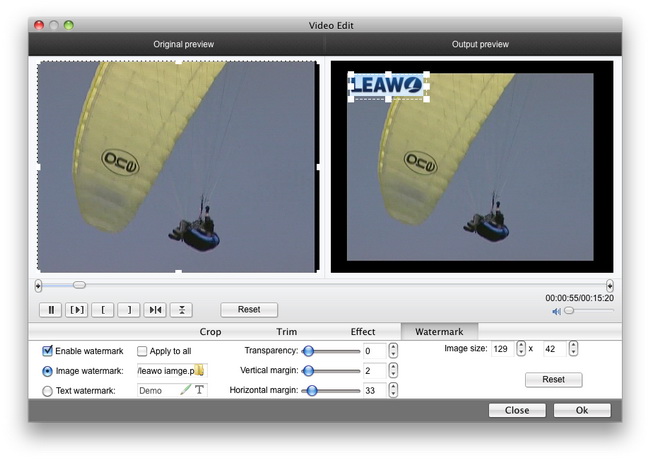The width and height of the screenshot is (650, 461).
Task: Switch to the Effect tab
Action: (x=363, y=332)
